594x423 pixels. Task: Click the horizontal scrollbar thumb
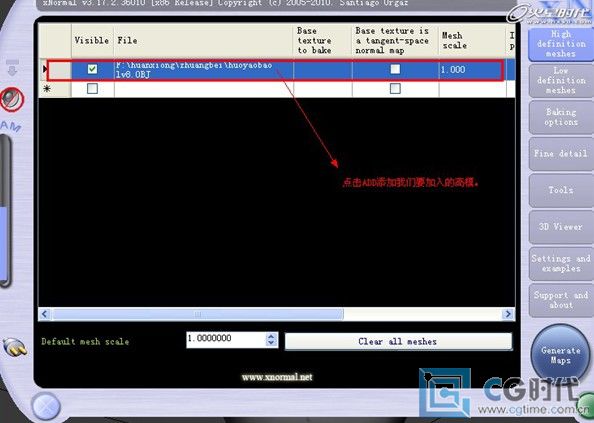click(198, 314)
